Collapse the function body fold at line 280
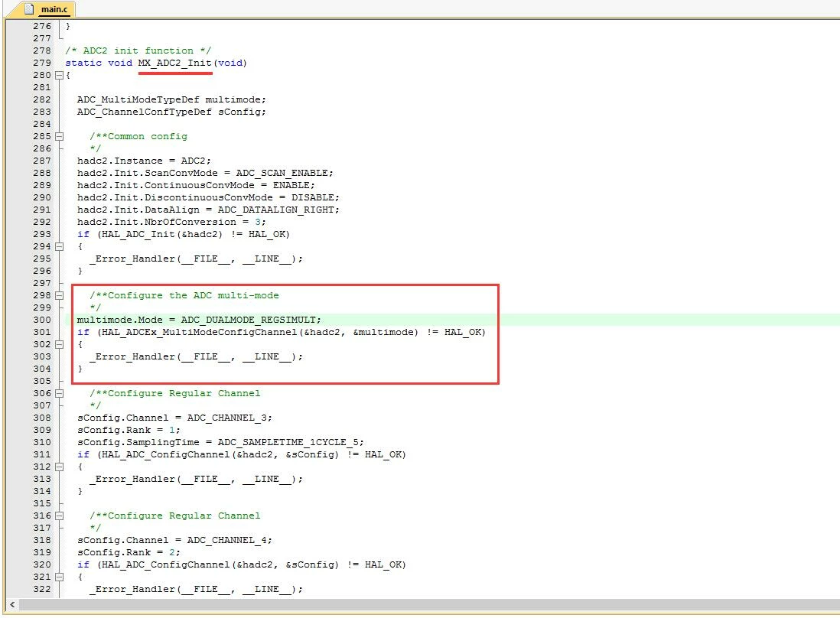Screen dimensions: 840x618 tap(60, 75)
